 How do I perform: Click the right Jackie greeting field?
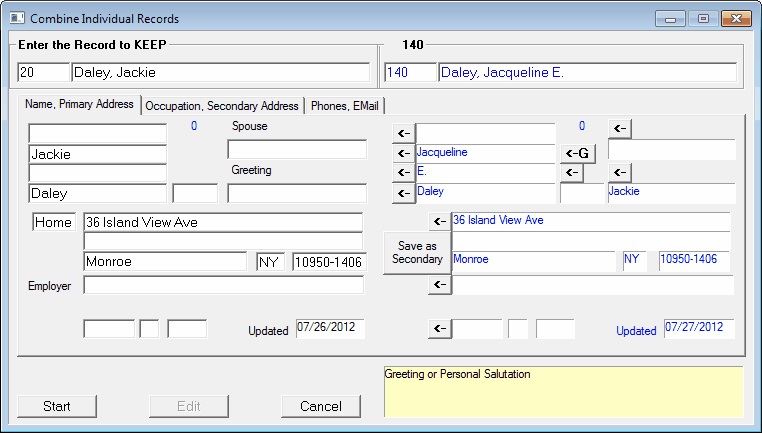click(672, 193)
